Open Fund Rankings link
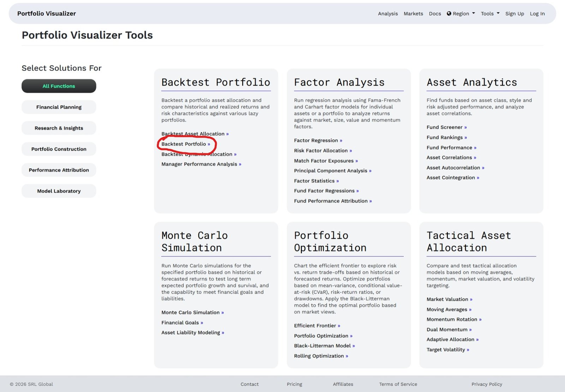Image resolution: width=565 pixels, height=392 pixels. pos(447,138)
